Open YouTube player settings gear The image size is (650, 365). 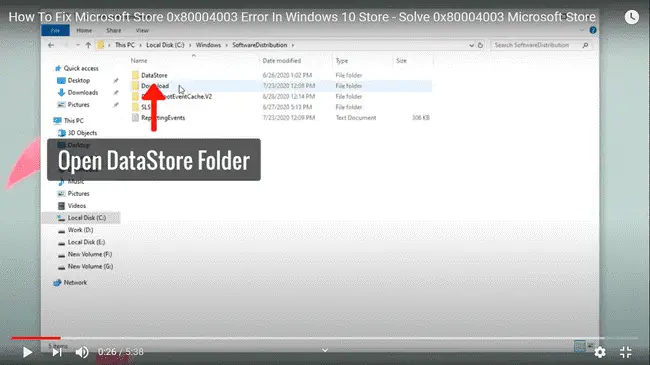click(599, 352)
